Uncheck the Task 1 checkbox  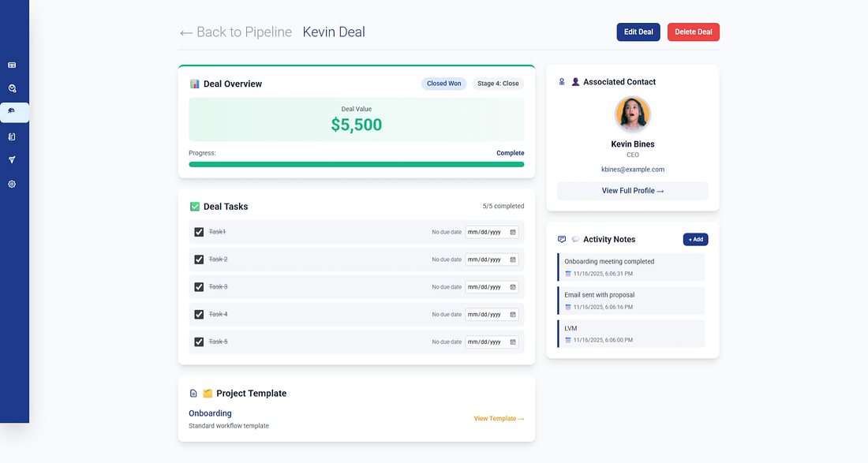click(x=199, y=233)
